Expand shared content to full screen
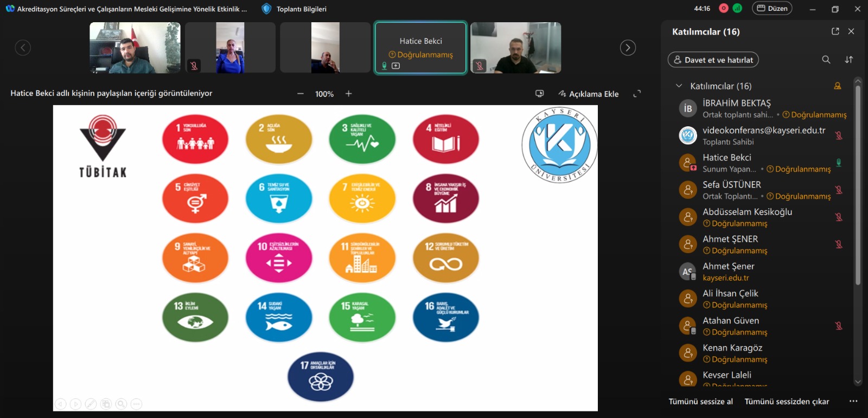 637,94
